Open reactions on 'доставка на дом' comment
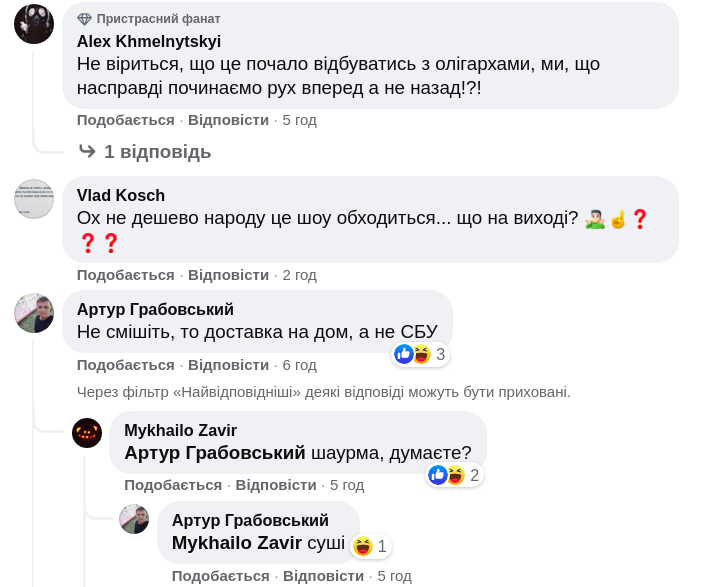712x587 pixels. pos(421,354)
